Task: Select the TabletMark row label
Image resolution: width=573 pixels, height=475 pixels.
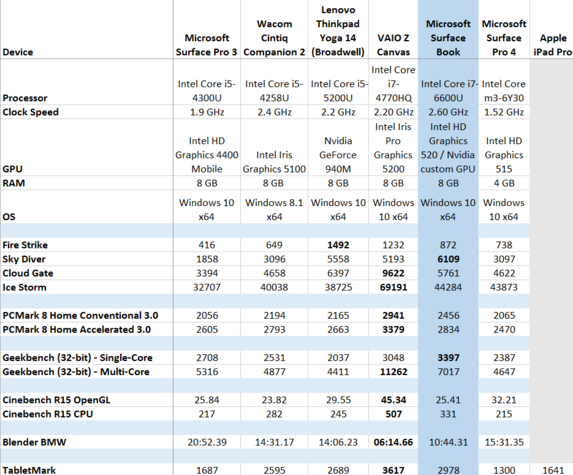Action: point(29,470)
